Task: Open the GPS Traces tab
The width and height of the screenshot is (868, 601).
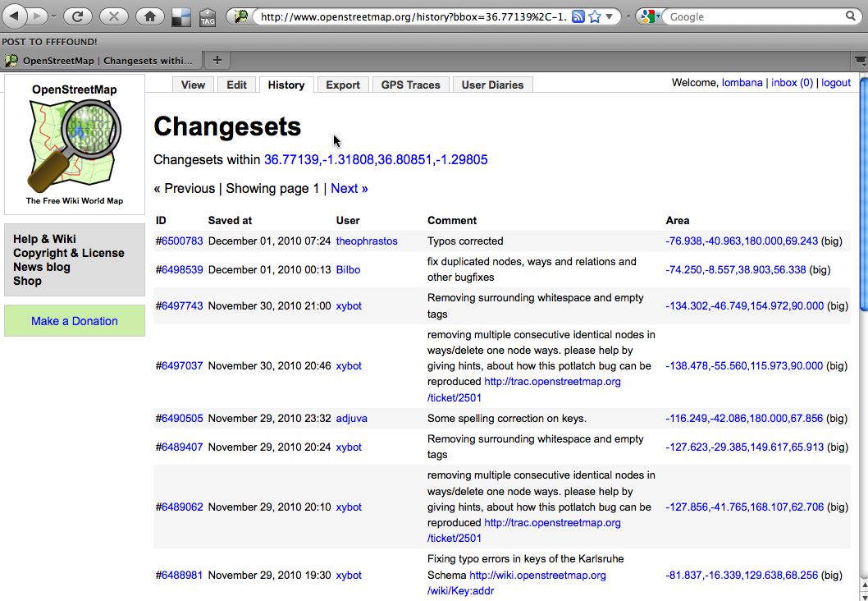Action: (410, 85)
